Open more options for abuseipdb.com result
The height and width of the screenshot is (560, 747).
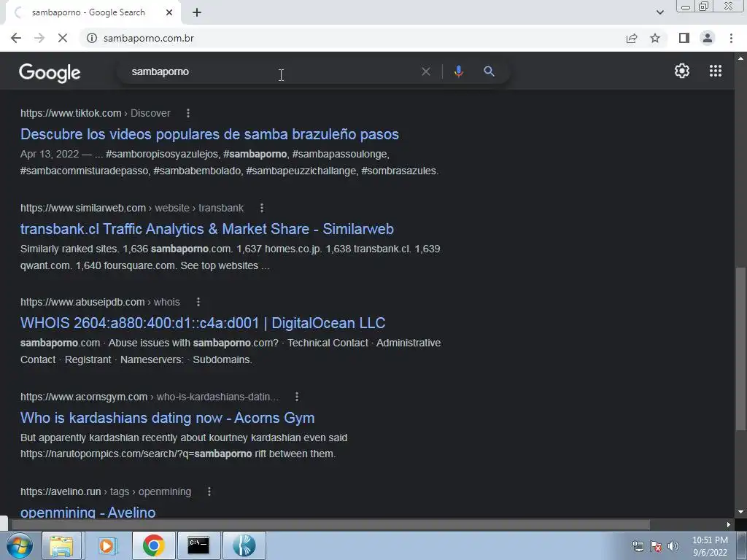point(198,302)
